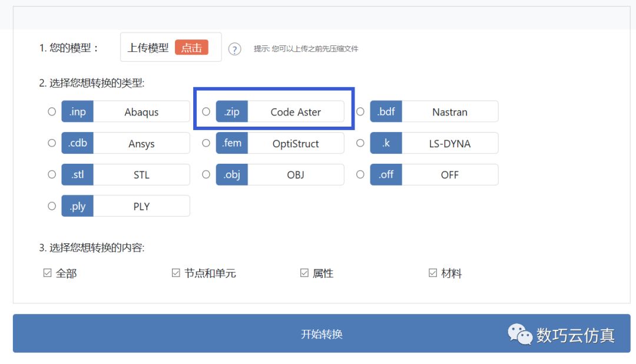Click the 开始转换 button
The width and height of the screenshot is (636, 364).
click(x=322, y=333)
